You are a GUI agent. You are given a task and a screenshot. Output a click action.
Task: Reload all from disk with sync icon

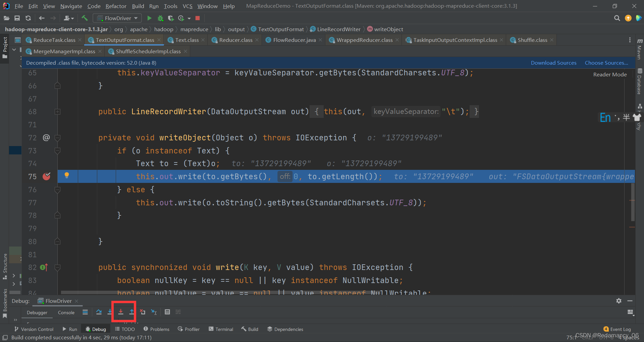pos(28,18)
